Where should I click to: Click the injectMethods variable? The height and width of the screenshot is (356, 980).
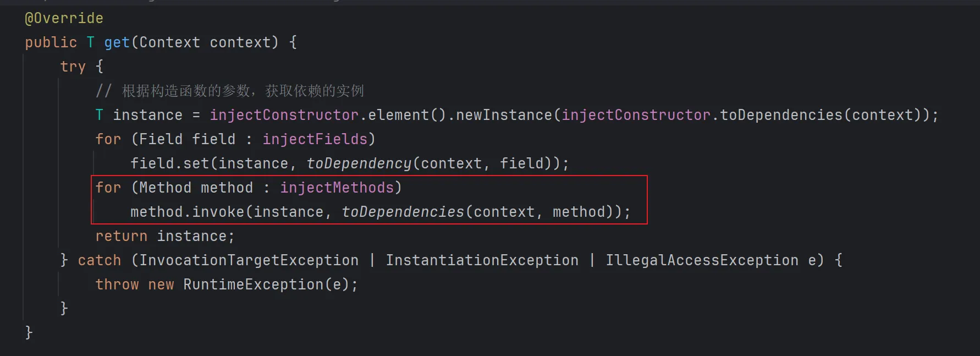tap(337, 188)
